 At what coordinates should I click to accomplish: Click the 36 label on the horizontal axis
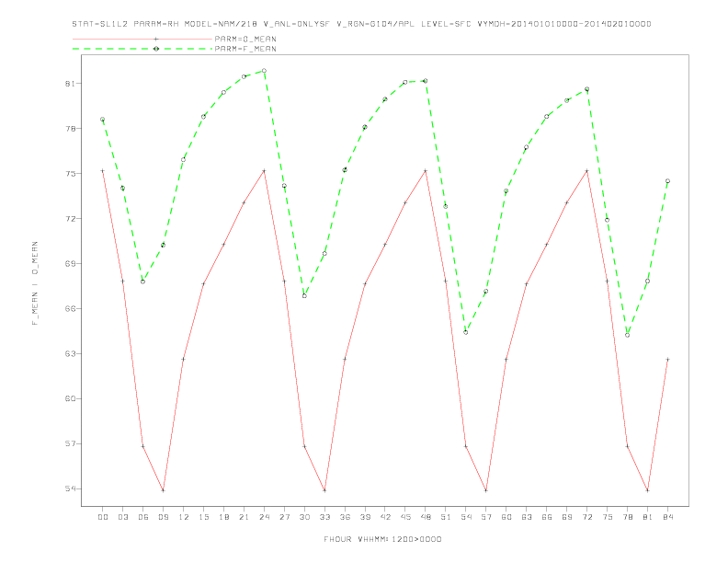click(345, 517)
